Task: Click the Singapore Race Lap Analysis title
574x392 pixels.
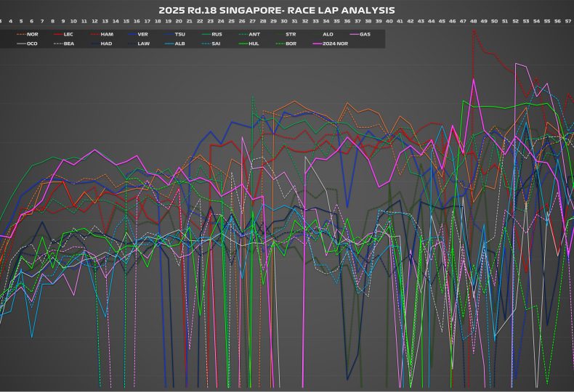Action: [x=277, y=10]
